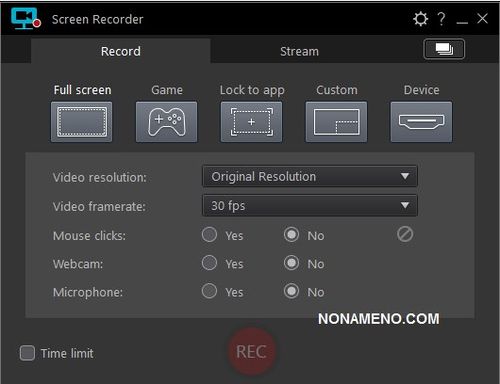The width and height of the screenshot is (500, 384).
Task: Click the Mouse clicks: label
Action: pyautogui.click(x=89, y=236)
